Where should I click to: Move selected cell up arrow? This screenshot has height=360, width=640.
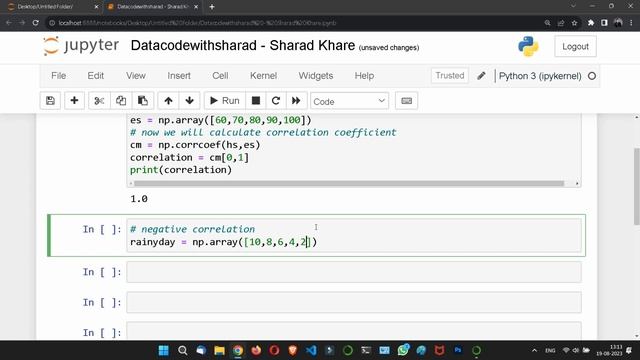point(168,101)
